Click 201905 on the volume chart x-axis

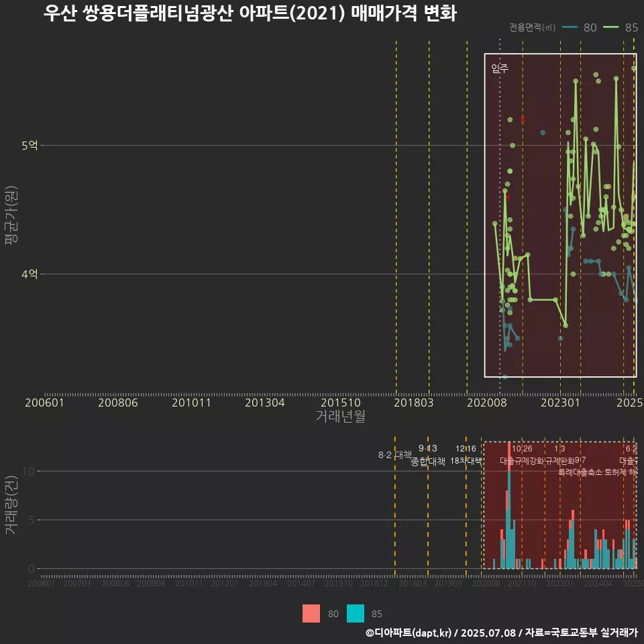(447, 583)
